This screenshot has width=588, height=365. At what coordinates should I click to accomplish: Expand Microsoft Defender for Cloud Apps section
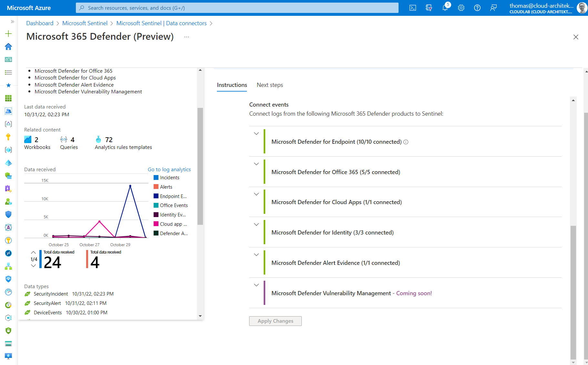tap(256, 194)
